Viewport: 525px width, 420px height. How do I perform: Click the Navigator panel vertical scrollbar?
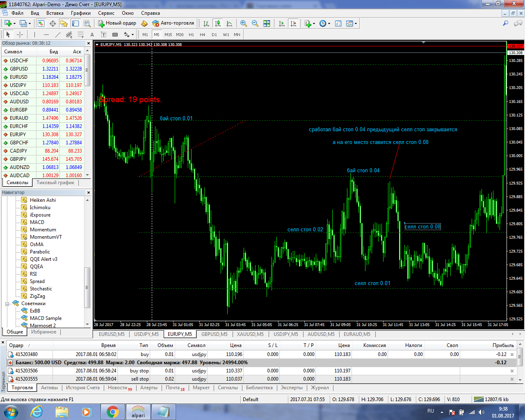pos(87,287)
